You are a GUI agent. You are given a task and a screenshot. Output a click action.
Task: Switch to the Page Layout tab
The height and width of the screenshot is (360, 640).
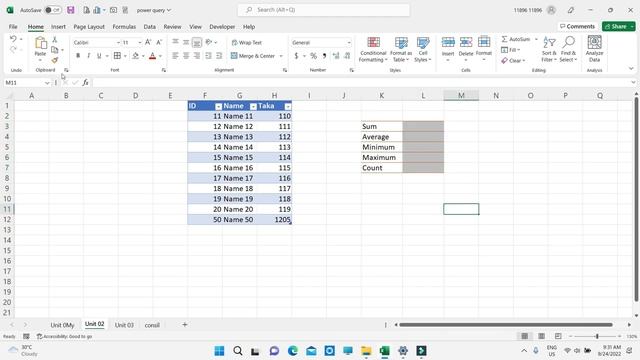point(89,27)
